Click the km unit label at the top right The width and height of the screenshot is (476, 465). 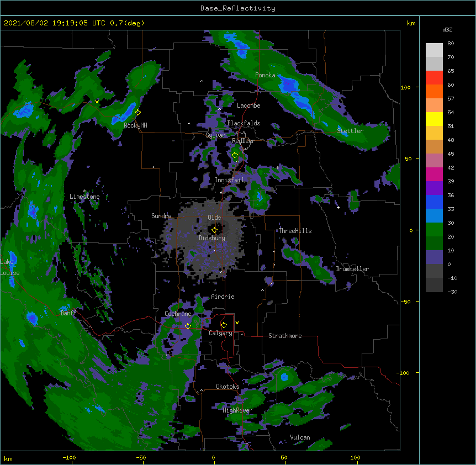tap(411, 23)
